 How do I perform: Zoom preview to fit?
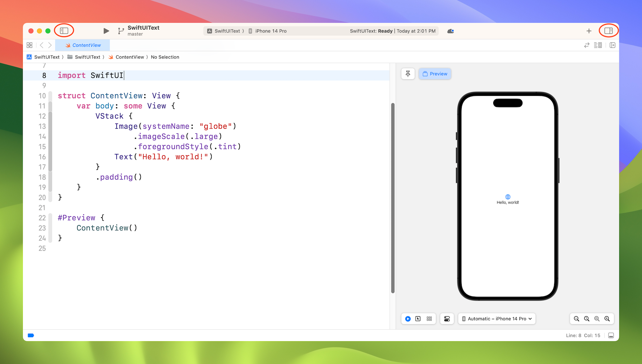tap(597, 319)
